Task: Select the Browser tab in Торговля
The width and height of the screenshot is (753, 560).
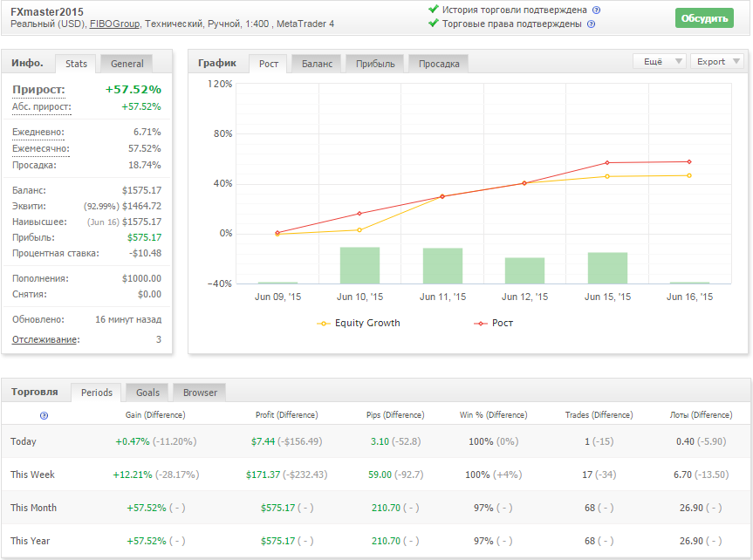Action: (200, 393)
